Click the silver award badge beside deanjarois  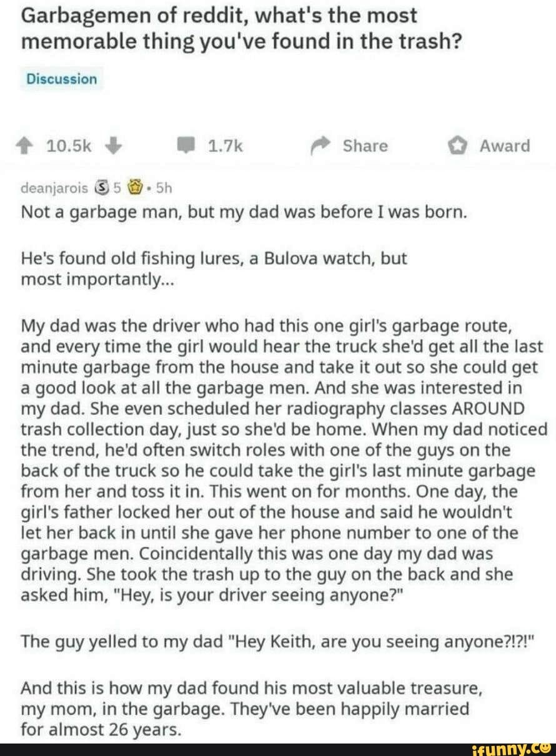tap(100, 186)
